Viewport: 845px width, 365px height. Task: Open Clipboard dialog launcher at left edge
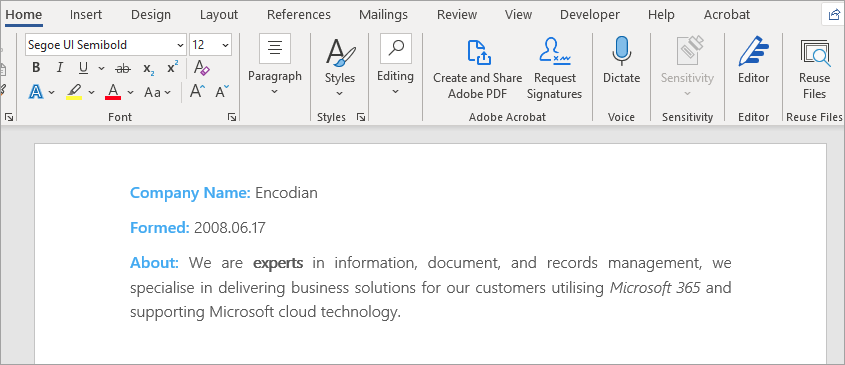[9, 117]
